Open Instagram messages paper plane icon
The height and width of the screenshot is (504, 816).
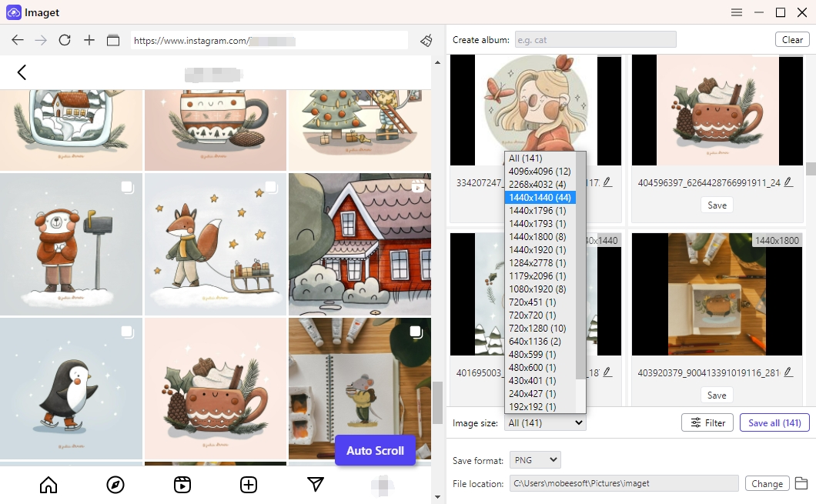(315, 484)
